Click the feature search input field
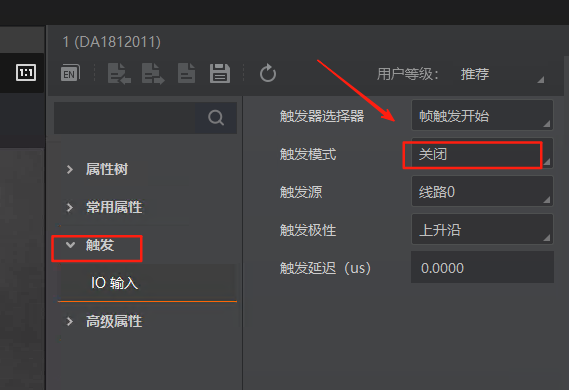The image size is (569, 390). click(x=125, y=118)
